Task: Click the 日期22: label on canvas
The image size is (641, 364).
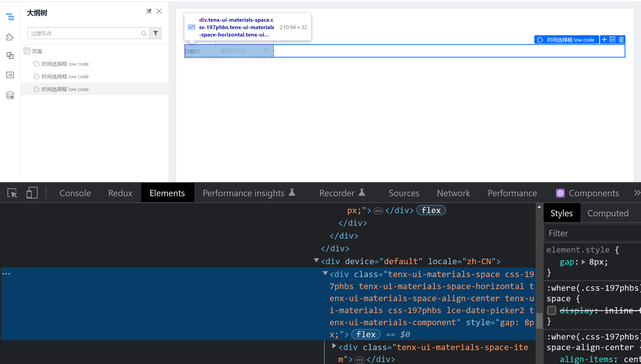Action: 193,51
